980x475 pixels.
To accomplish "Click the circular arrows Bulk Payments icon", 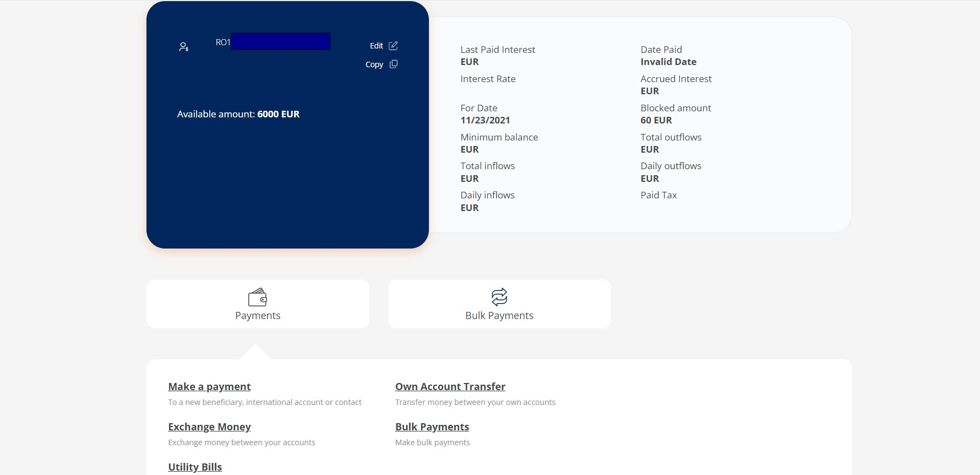I will tap(499, 297).
